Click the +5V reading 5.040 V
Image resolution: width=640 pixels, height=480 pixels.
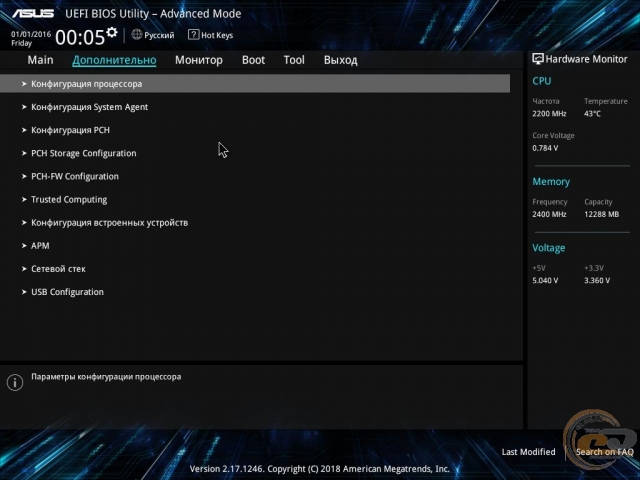[x=545, y=281]
